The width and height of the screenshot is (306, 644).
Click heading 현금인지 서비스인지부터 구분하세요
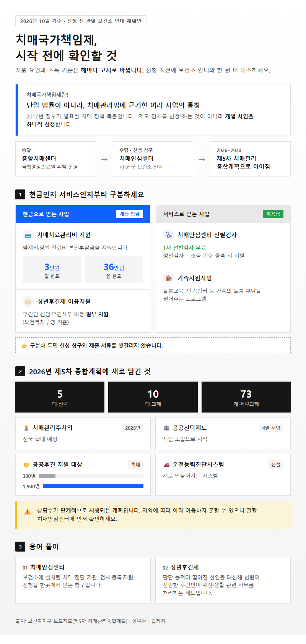(x=86, y=194)
